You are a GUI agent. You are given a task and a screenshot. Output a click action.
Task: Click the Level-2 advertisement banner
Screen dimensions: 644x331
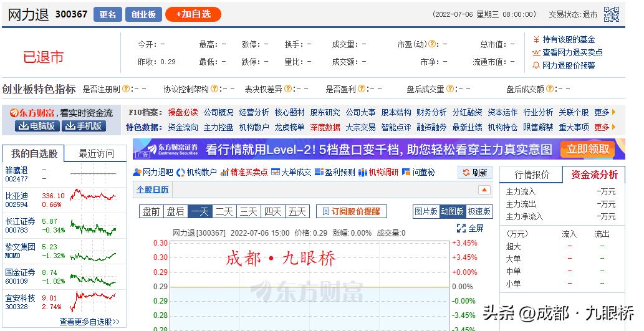point(378,149)
